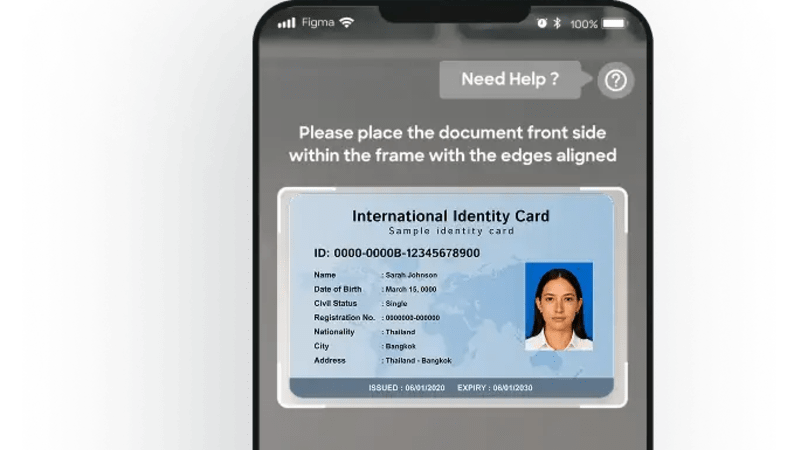Click the Single status value
Image resolution: width=800 pixels, height=450 pixels.
tap(396, 304)
